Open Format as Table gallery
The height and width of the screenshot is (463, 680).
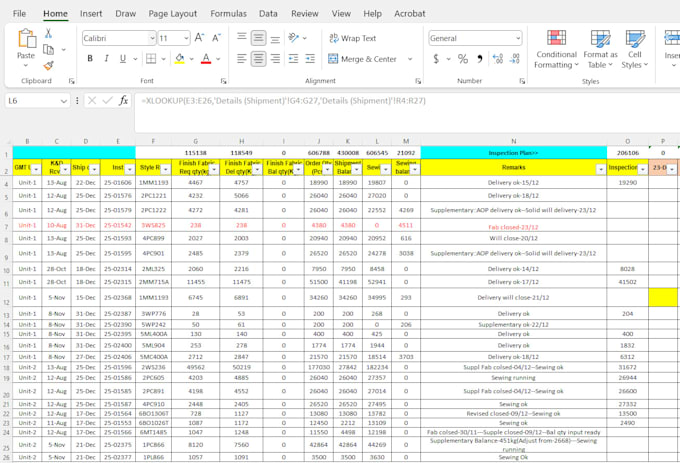600,49
